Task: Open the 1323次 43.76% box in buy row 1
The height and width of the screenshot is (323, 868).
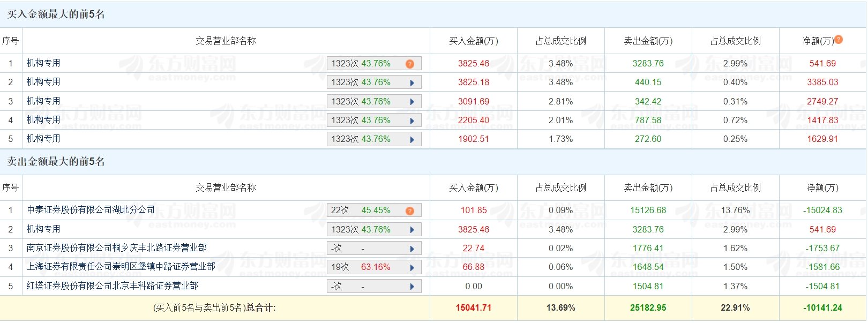Action: (x=374, y=63)
